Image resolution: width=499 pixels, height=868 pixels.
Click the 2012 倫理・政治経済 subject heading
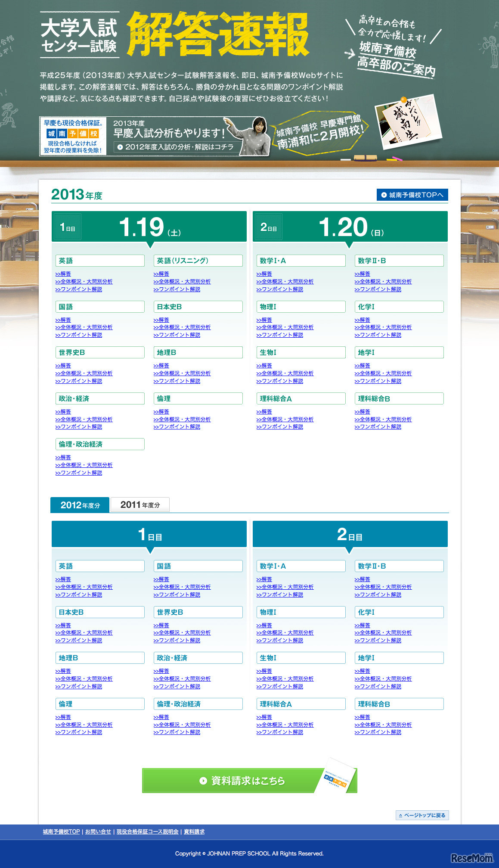click(198, 704)
